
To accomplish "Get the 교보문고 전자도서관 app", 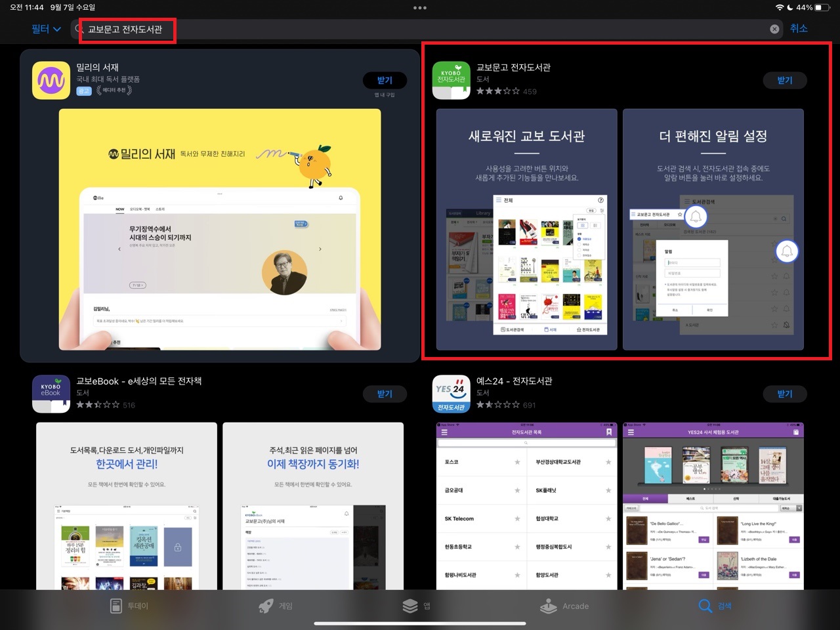I will click(x=785, y=80).
